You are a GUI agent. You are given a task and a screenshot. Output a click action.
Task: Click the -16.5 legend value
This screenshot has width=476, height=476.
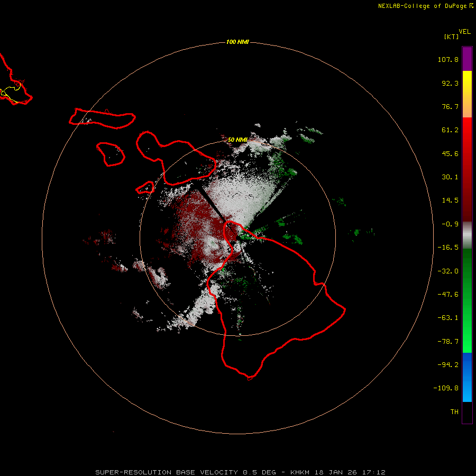pyautogui.click(x=448, y=248)
